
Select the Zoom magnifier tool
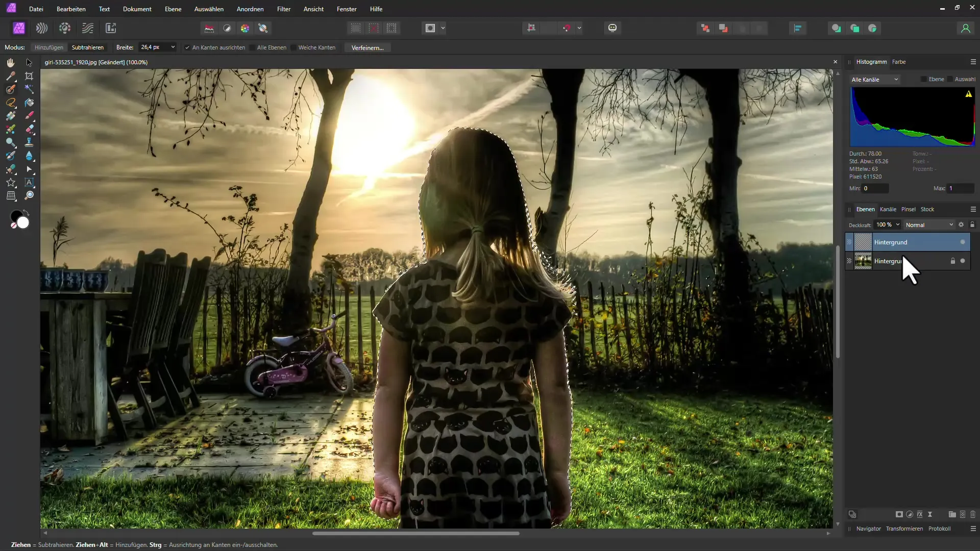coord(29,195)
